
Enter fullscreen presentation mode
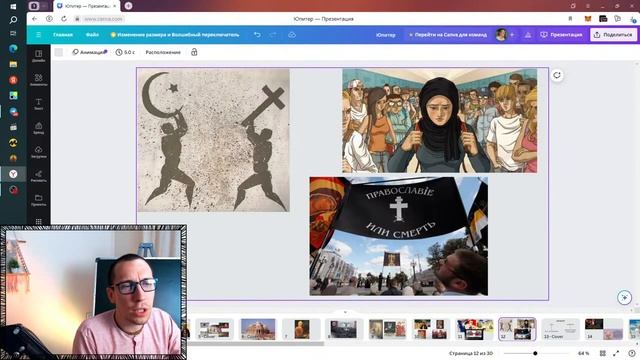616,353
